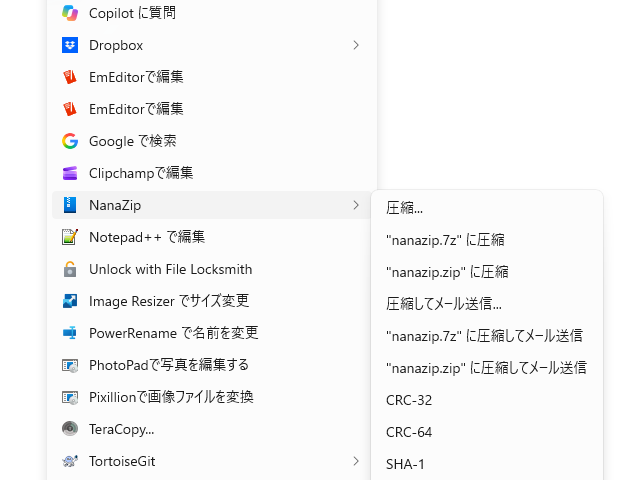The height and width of the screenshot is (480, 640).
Task: Choose "Unlock with File Locksmith"
Action: point(212,269)
